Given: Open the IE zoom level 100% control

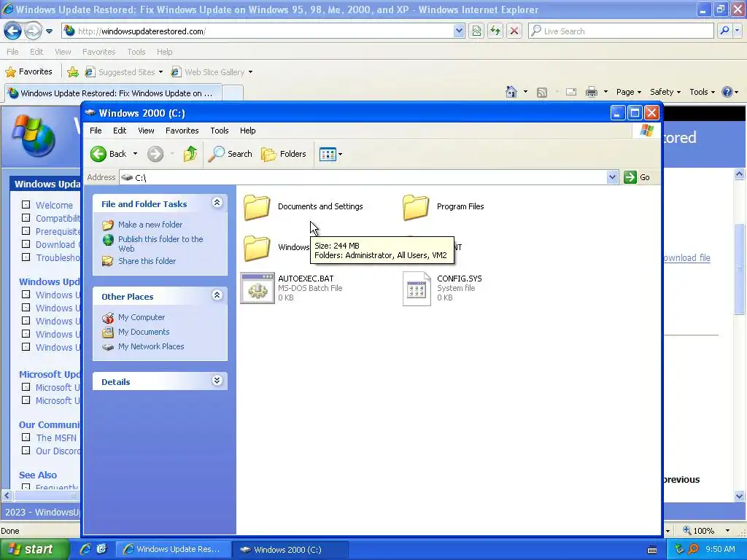Looking at the screenshot, I should pos(706,531).
